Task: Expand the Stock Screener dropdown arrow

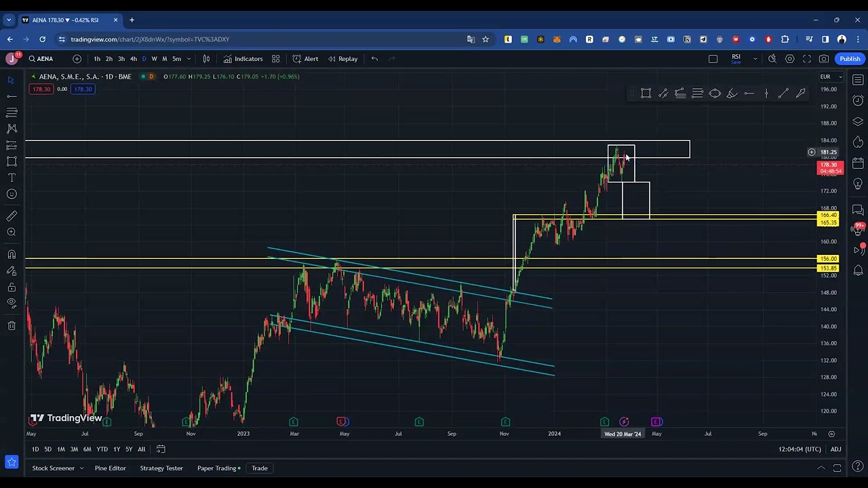Action: pos(81,468)
